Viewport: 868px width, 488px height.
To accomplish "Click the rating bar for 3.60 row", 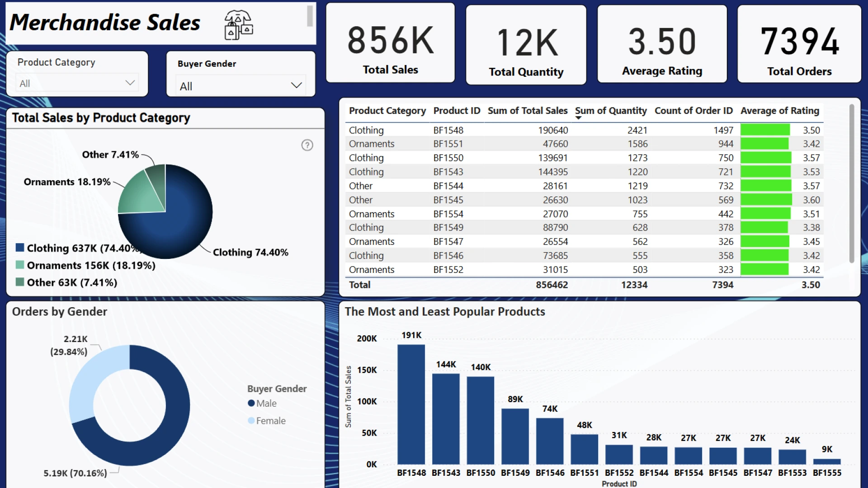I will [766, 200].
